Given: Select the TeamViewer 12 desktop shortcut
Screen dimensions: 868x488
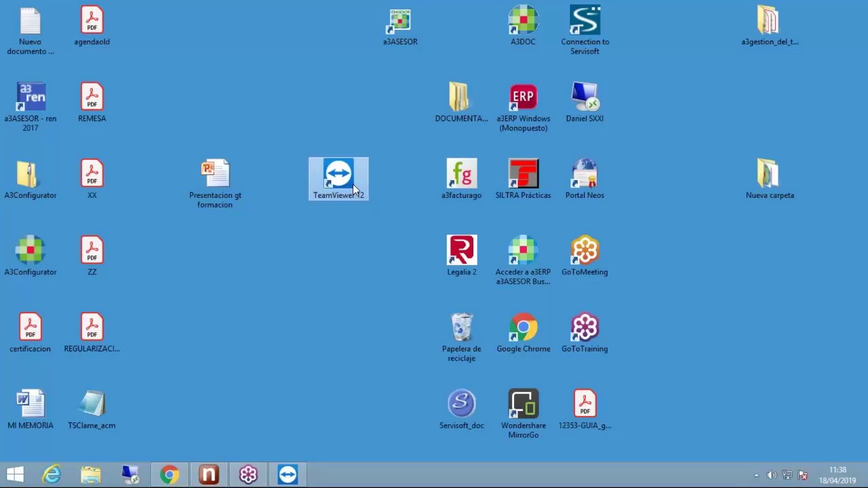Looking at the screenshot, I should click(338, 179).
